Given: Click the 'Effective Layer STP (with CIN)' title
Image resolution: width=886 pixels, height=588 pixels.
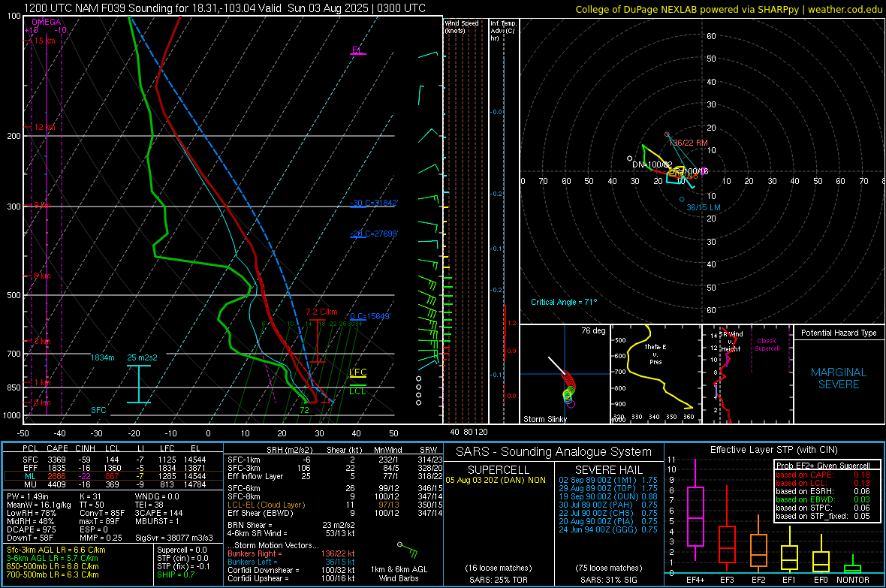Looking at the screenshot, I should 774,450.
